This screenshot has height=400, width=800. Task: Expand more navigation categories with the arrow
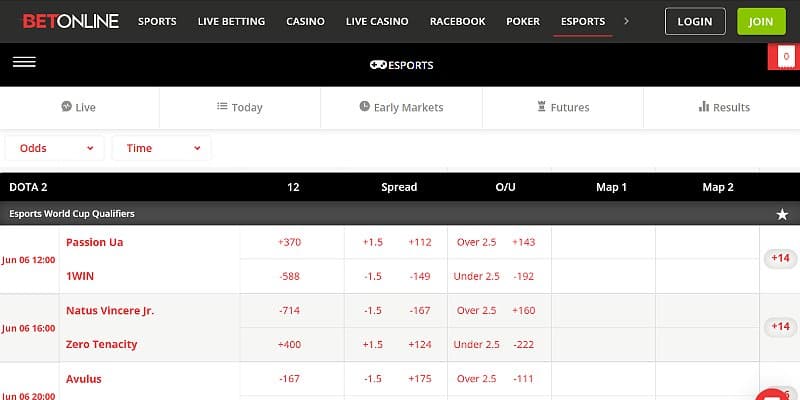click(x=626, y=21)
